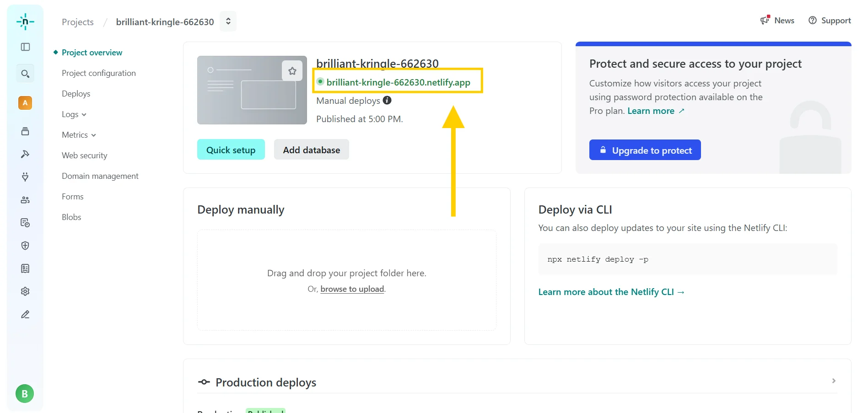
Task: Open the green user avatar labeled B
Action: [25, 394]
